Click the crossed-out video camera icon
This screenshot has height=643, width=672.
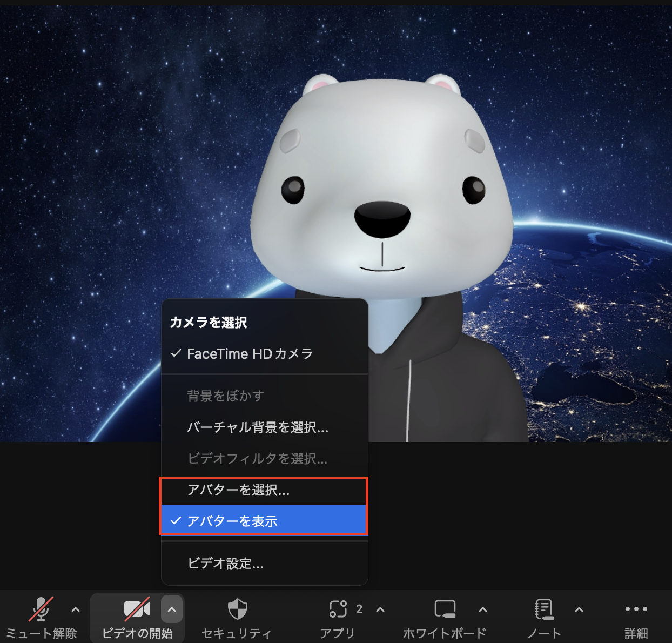point(137,609)
